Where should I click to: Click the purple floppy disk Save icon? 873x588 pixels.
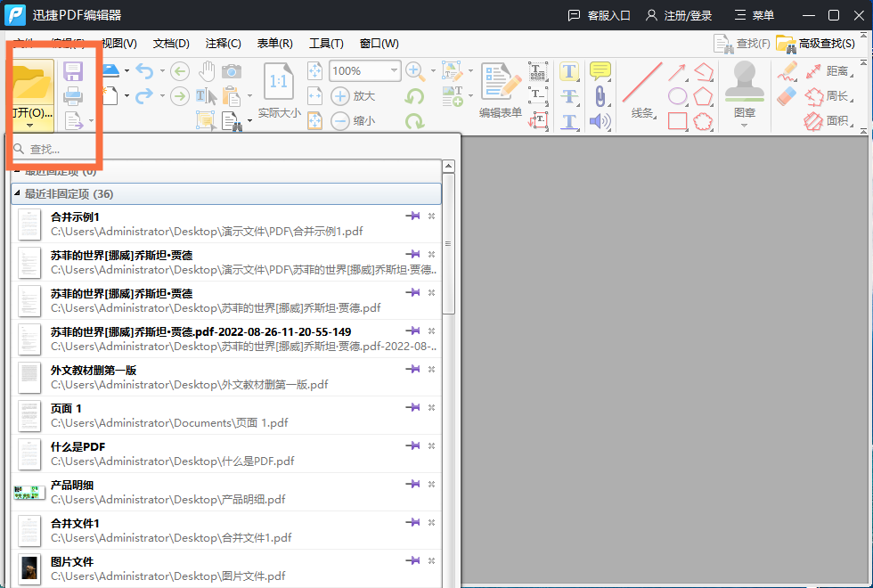(x=73, y=71)
